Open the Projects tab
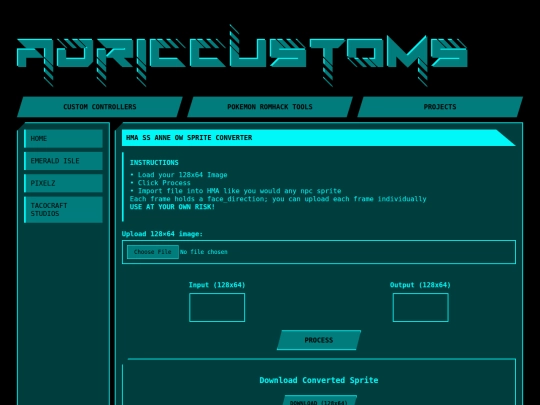This screenshot has width=540, height=405. click(x=440, y=107)
